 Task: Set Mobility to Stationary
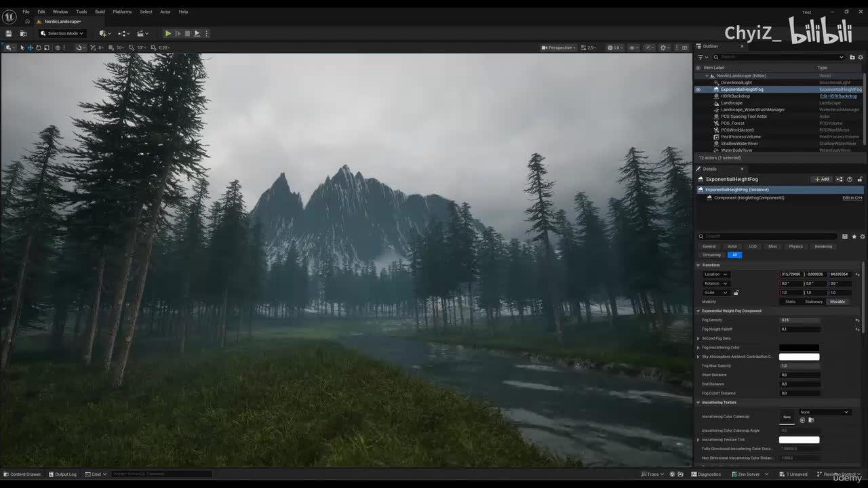(x=814, y=302)
